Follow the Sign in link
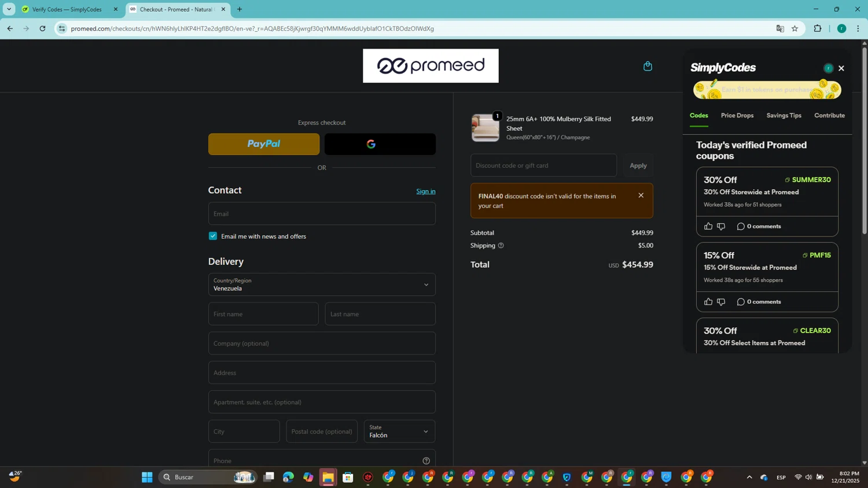This screenshot has height=488, width=868. [426, 191]
